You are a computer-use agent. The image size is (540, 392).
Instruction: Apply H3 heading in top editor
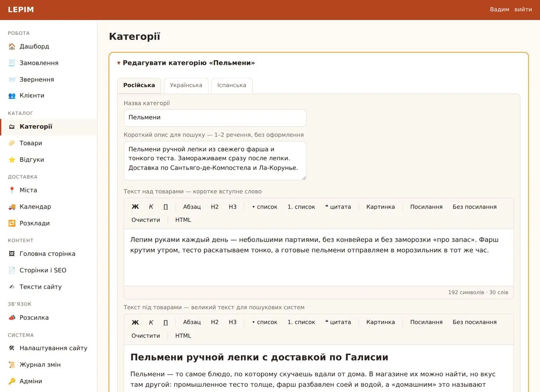[x=233, y=207]
